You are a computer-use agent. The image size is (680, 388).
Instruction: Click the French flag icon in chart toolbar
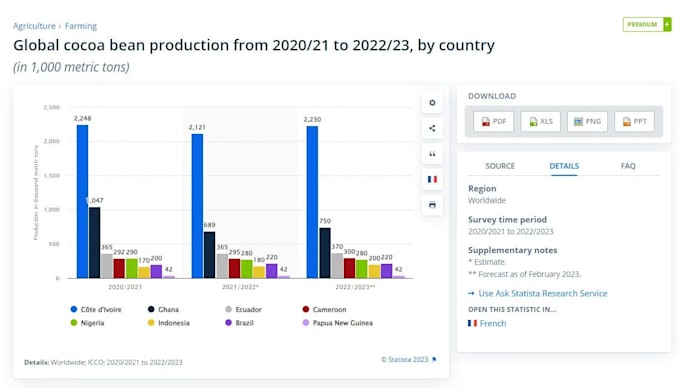click(x=432, y=179)
